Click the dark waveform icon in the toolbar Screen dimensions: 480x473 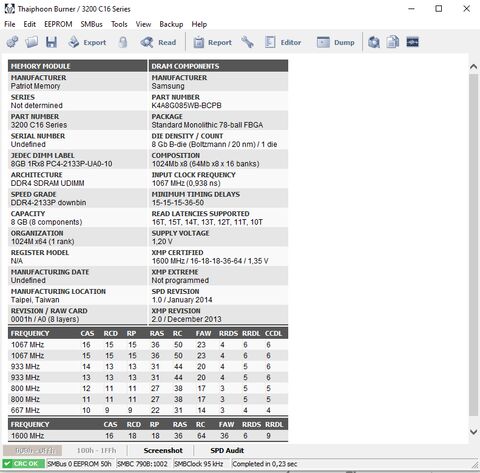[412, 42]
